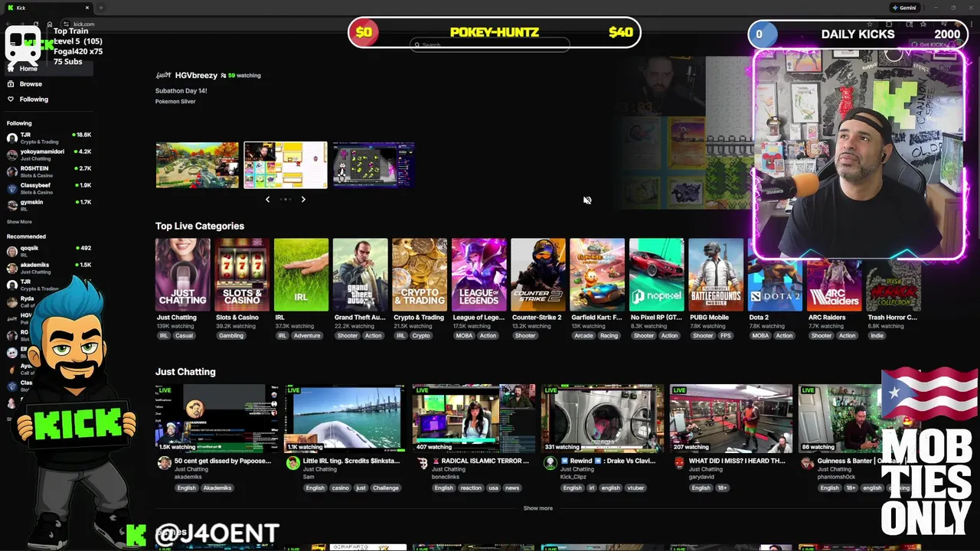The image size is (980, 551).
Task: Click Sam's avatar under Little IRL ting stream
Action: pyautogui.click(x=292, y=463)
